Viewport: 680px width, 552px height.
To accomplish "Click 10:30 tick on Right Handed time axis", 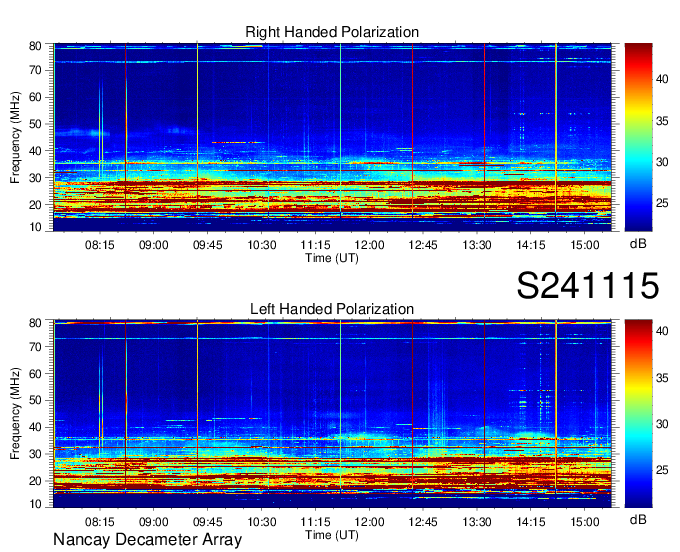I will point(262,245).
